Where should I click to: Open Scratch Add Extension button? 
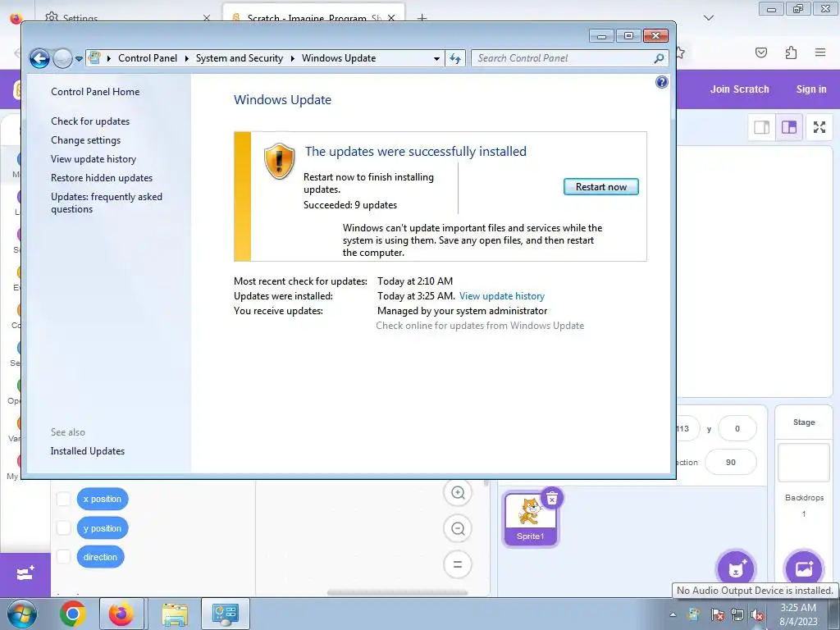(x=25, y=573)
